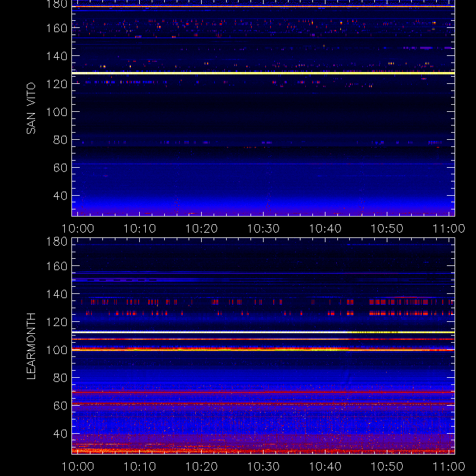
Task: Pick 120 label on Learmonth axis
Action: point(57,322)
